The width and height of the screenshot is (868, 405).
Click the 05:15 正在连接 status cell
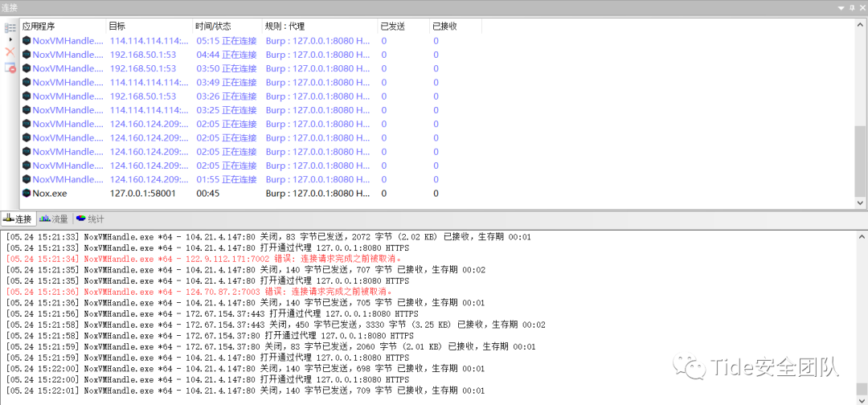[x=227, y=41]
